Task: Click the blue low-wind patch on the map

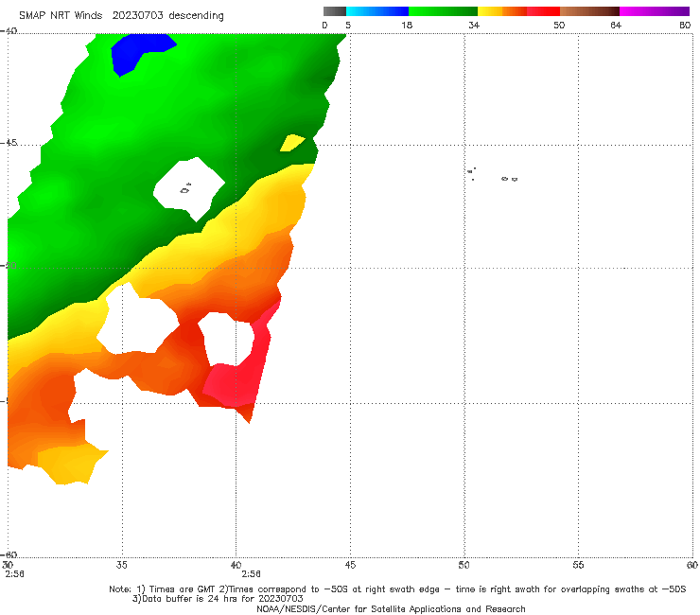Action: click(x=138, y=50)
